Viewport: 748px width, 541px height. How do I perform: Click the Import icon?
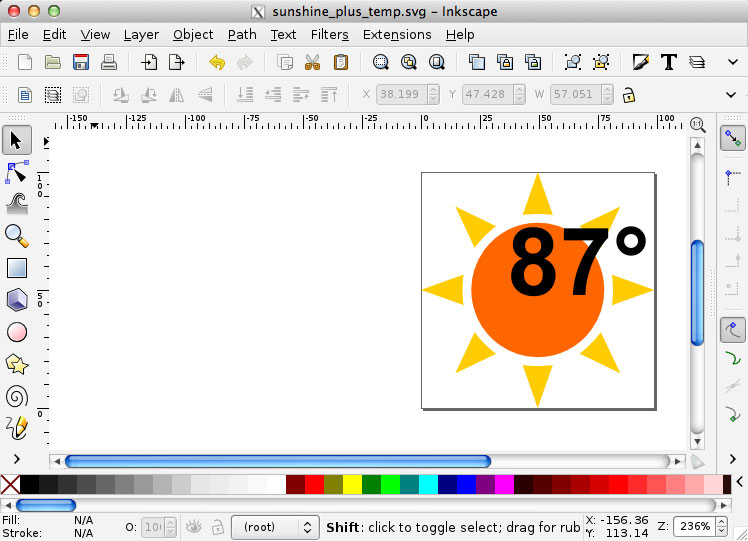(x=149, y=62)
